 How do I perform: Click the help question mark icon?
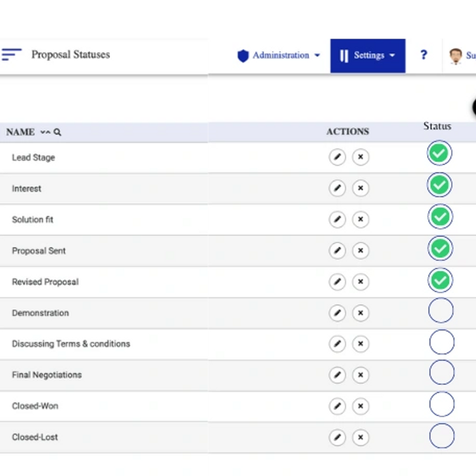coord(424,55)
